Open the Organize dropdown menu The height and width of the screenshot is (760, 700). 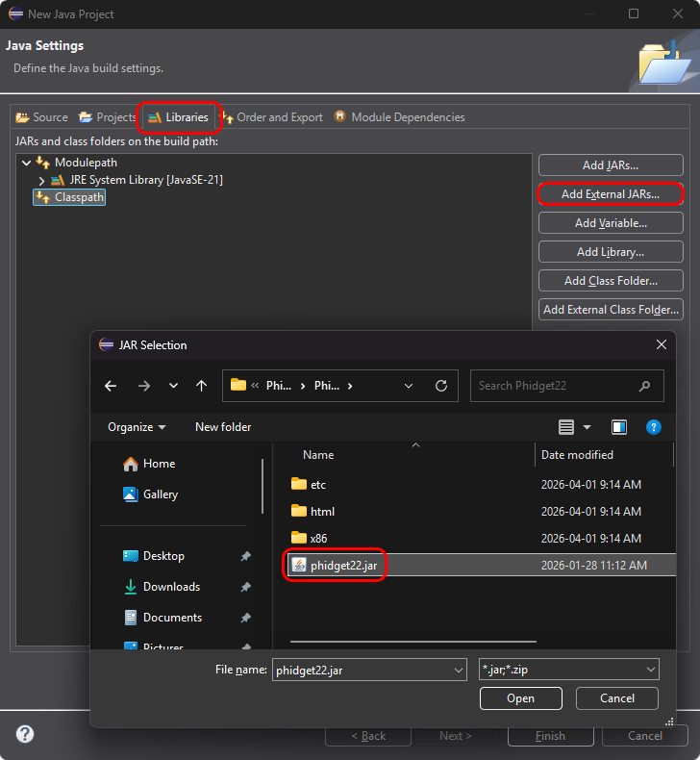coord(137,427)
